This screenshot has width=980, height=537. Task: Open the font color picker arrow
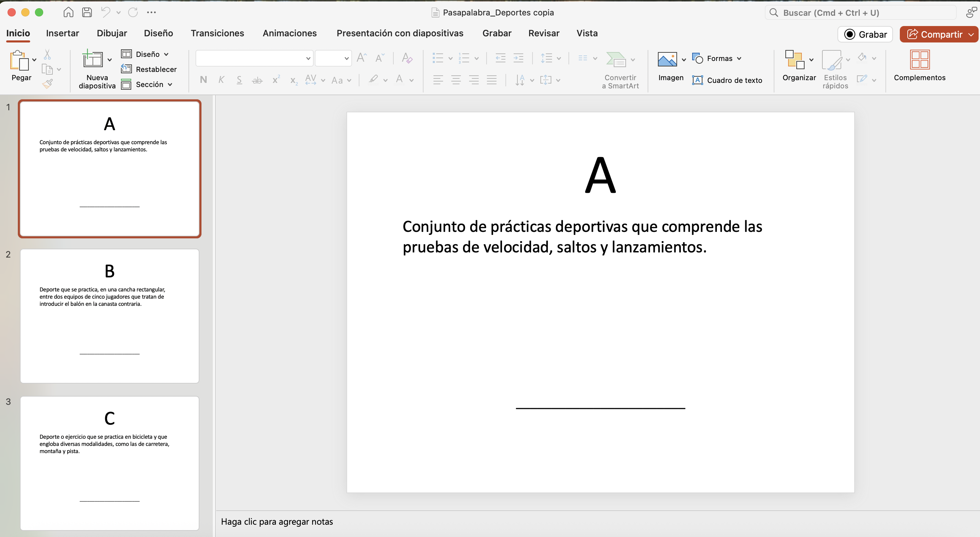(x=411, y=80)
